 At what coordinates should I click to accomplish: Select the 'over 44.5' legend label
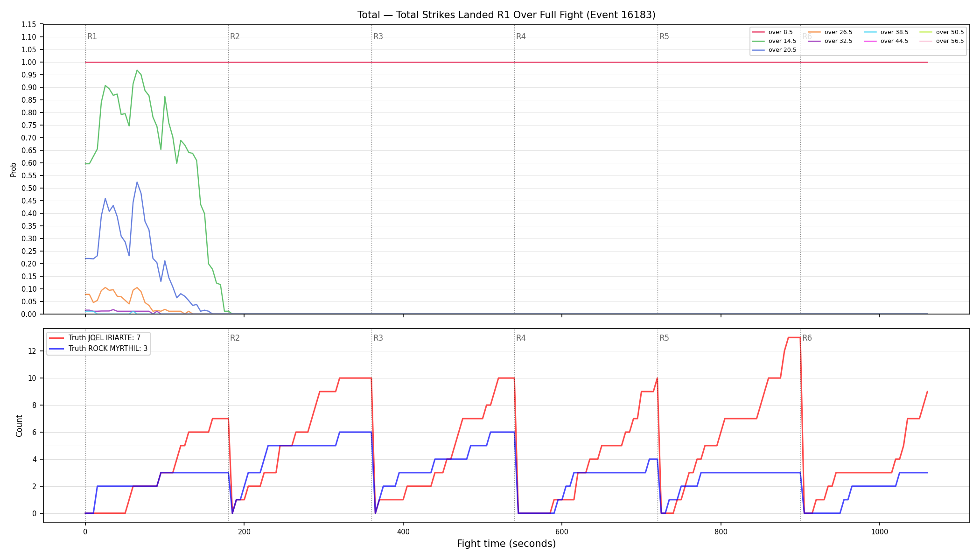894,41
